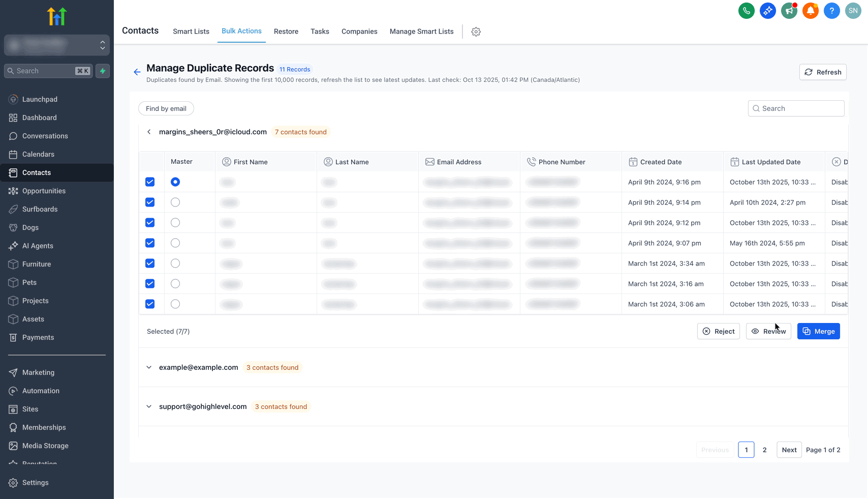Select March 1st 3:34 am record as master
Screen dimensions: 868x499
pos(175,263)
